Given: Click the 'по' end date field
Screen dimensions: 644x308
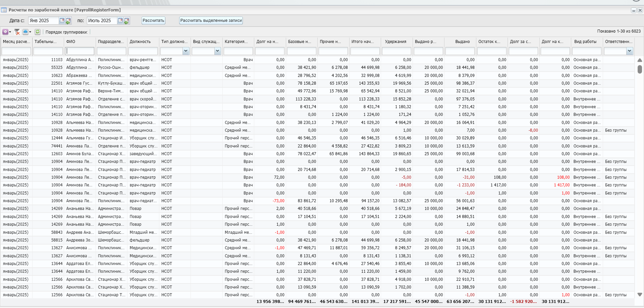Looking at the screenshot, I should (x=102, y=20).
